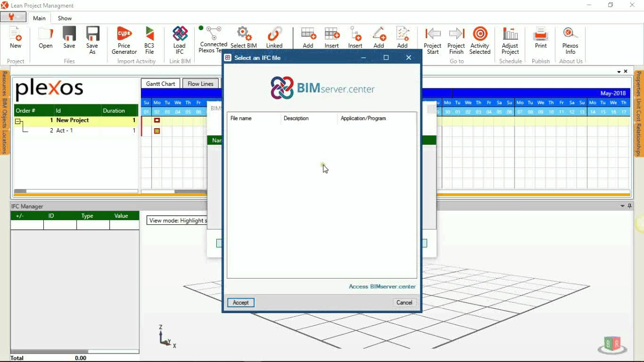
Task: Maximize the Select an IFC file dialog
Action: (386, 58)
